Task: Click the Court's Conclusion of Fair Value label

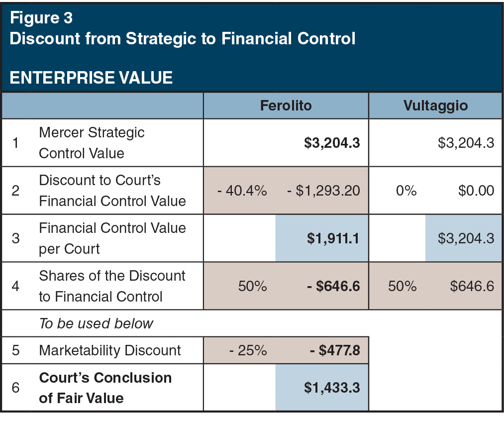Action: pyautogui.click(x=105, y=388)
